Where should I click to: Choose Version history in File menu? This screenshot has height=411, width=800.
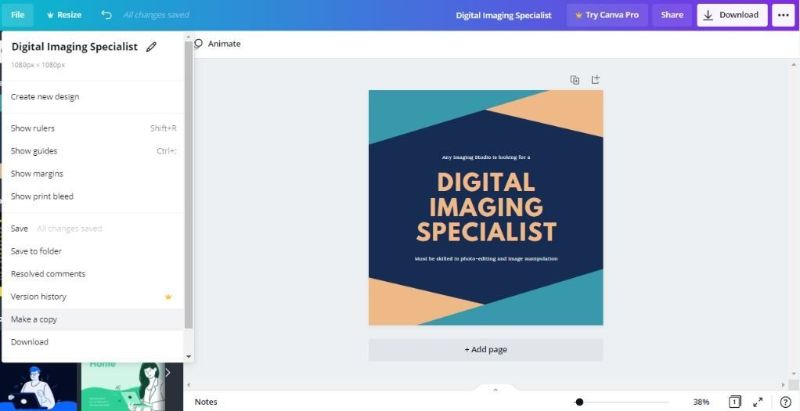(39, 296)
